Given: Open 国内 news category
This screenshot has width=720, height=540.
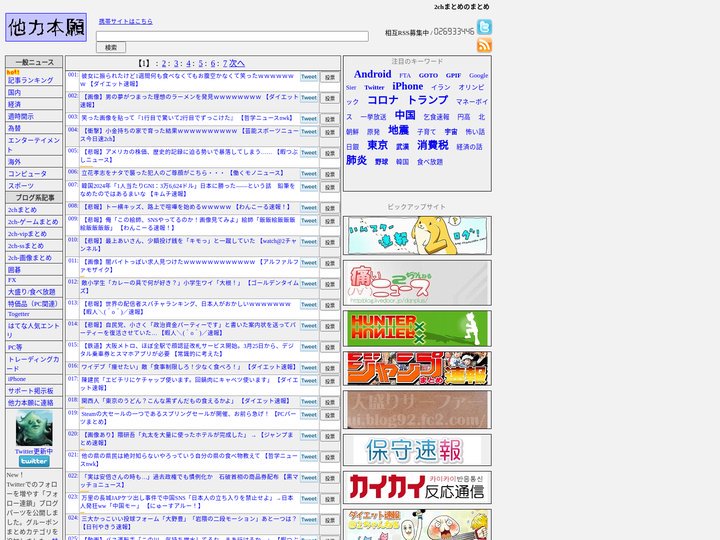Looking at the screenshot, I should (14, 92).
